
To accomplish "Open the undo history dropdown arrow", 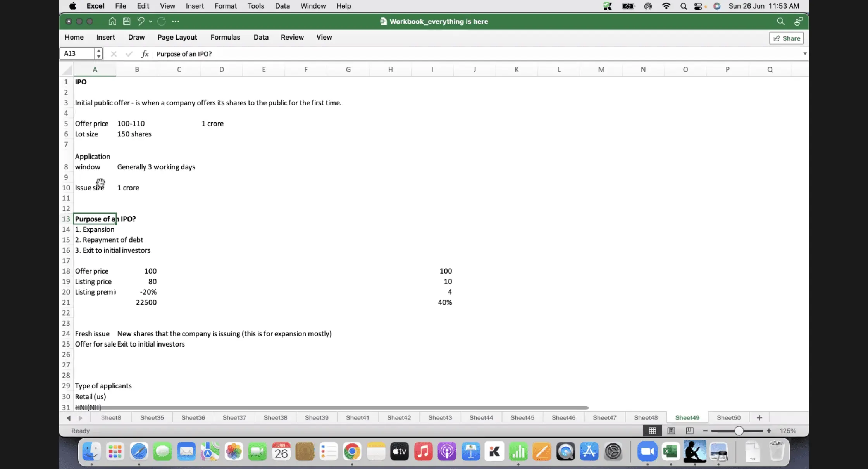I will 150,22.
